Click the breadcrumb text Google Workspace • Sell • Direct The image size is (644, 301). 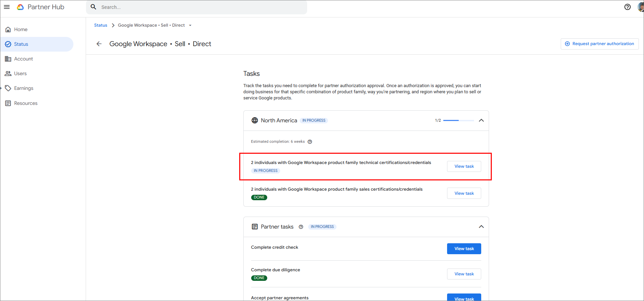(151, 25)
